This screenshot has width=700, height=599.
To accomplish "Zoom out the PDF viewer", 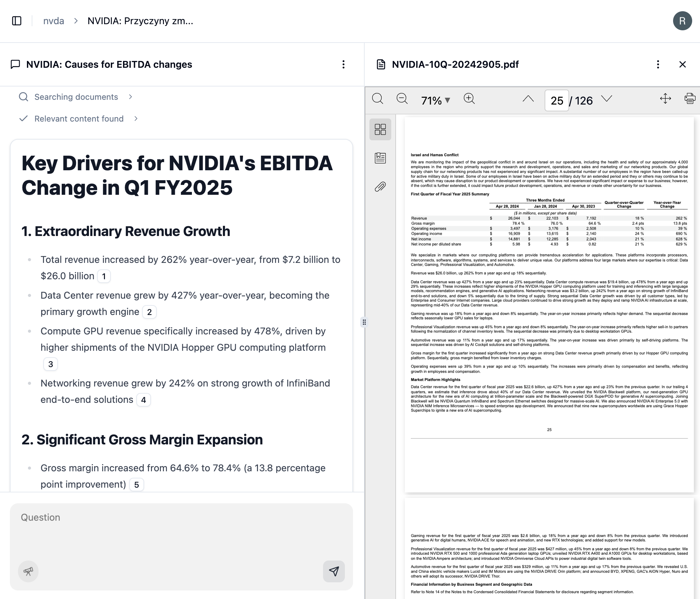I will point(402,99).
